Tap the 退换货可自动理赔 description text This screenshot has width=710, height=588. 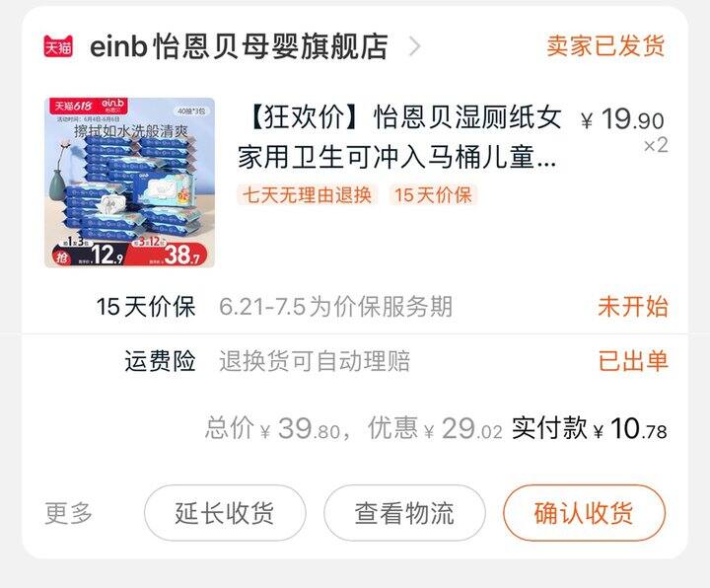point(315,361)
